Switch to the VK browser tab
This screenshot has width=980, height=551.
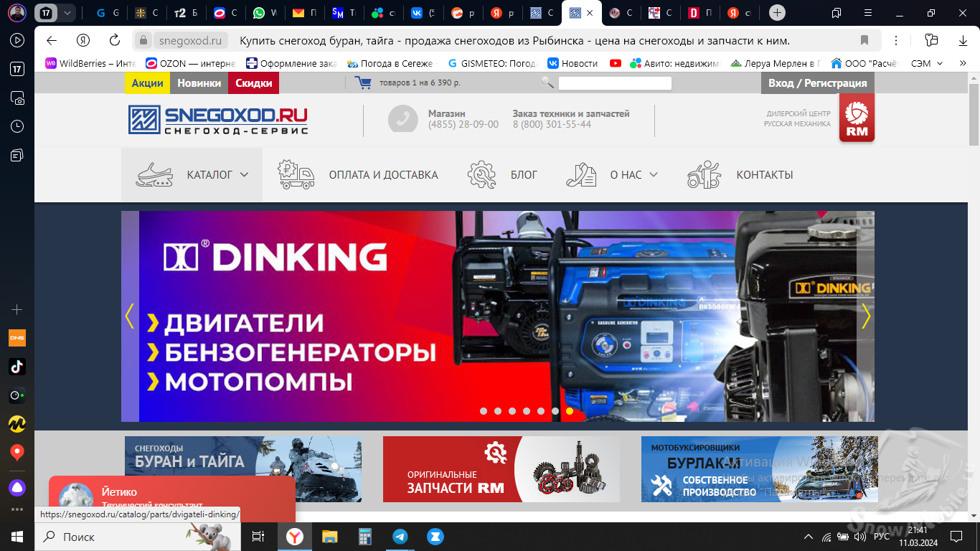[423, 13]
